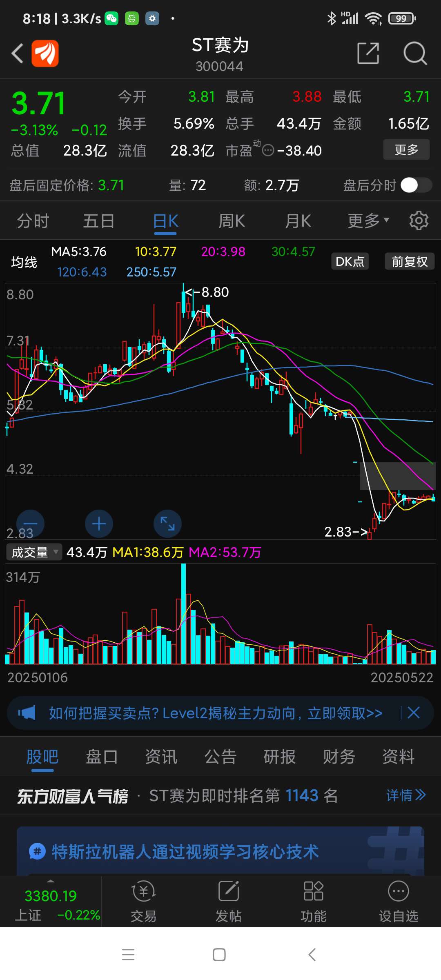Image resolution: width=441 pixels, height=980 pixels.
Task: Open the 成交量 indicator dropdown
Action: click(x=34, y=552)
